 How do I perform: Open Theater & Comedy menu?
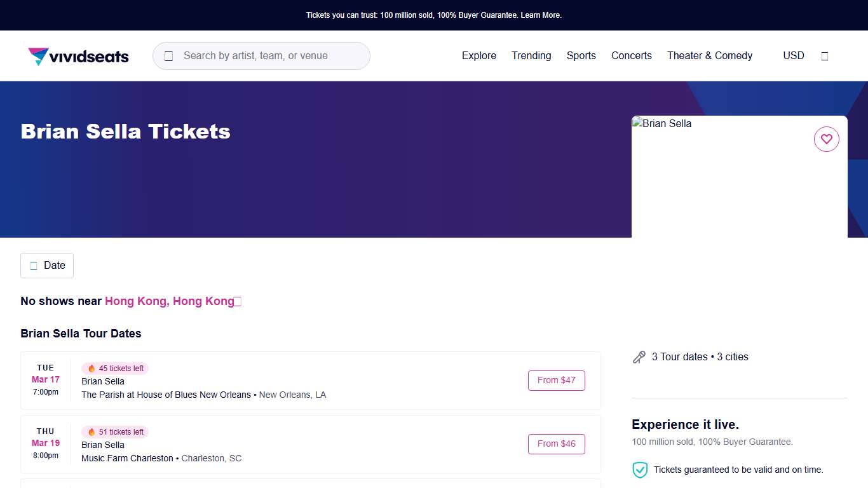click(709, 56)
